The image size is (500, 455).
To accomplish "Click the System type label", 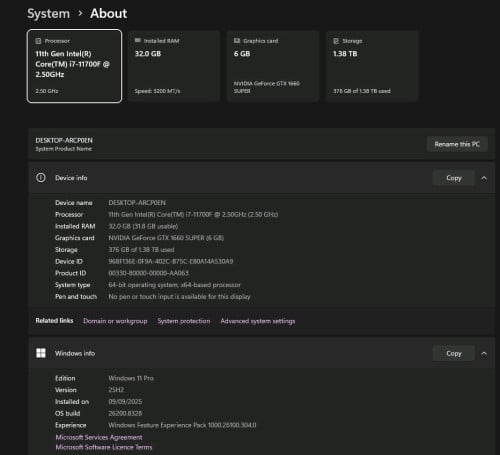I will [x=73, y=285].
